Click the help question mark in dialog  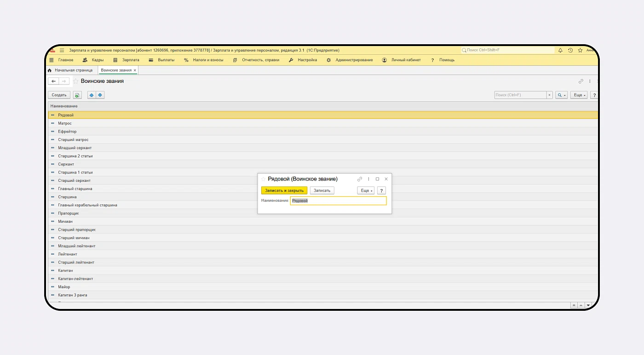click(381, 191)
